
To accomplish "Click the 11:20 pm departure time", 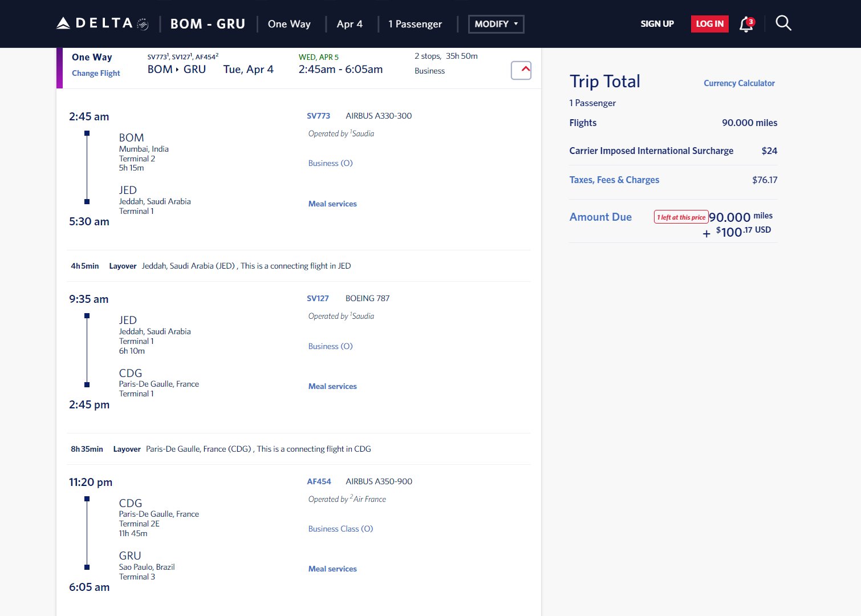I will [91, 482].
